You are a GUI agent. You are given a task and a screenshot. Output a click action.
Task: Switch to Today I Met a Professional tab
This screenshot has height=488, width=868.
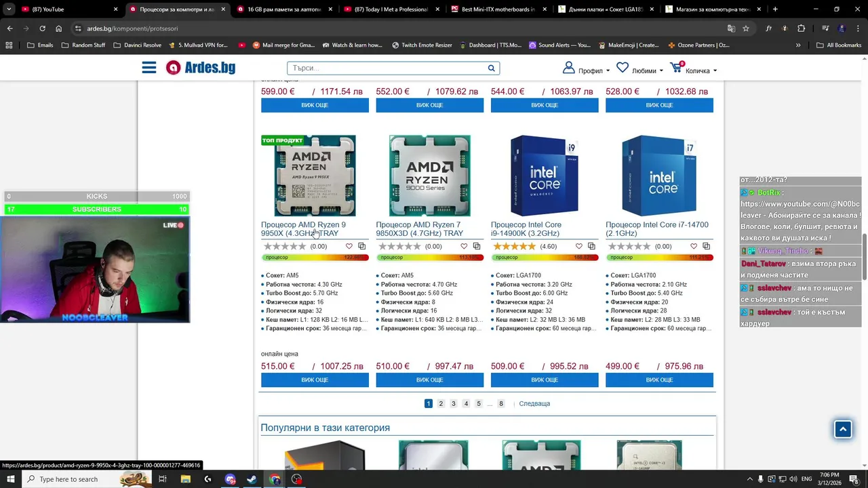tap(392, 9)
